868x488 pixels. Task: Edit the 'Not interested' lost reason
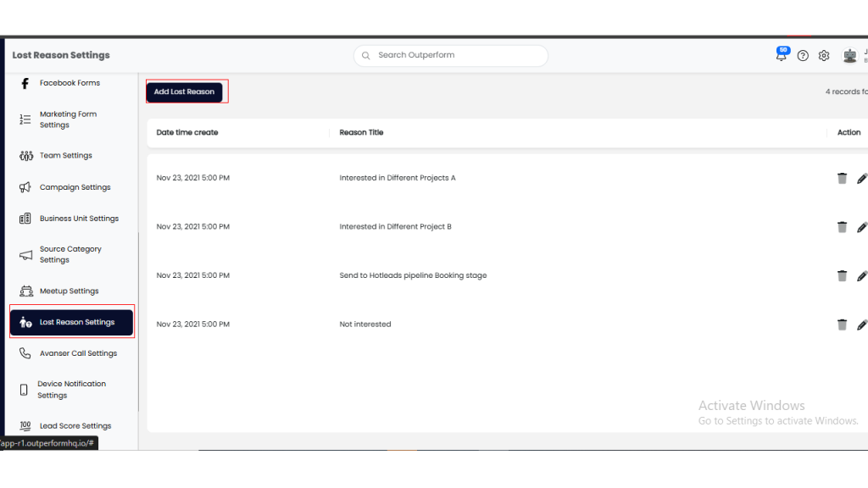pyautogui.click(x=861, y=324)
